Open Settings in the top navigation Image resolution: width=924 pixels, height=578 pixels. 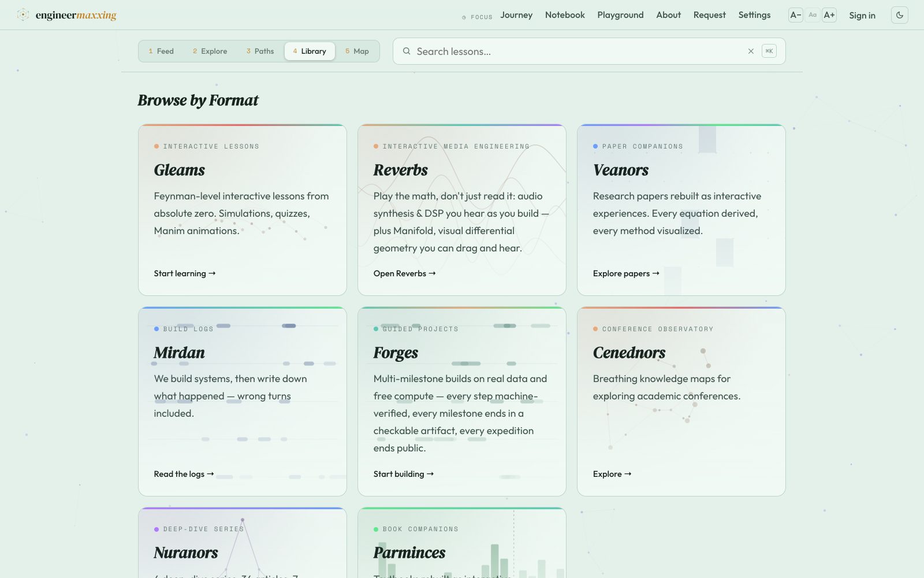[x=754, y=15]
